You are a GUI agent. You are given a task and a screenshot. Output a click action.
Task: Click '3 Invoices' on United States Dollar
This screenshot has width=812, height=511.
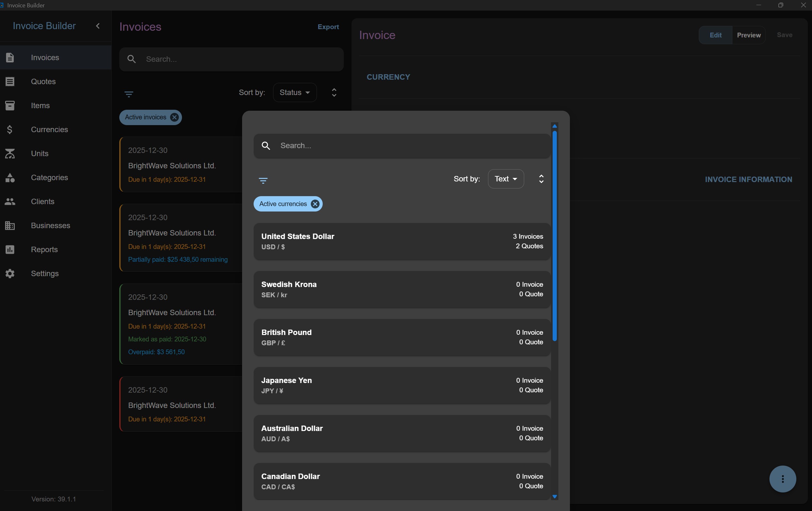click(x=528, y=236)
